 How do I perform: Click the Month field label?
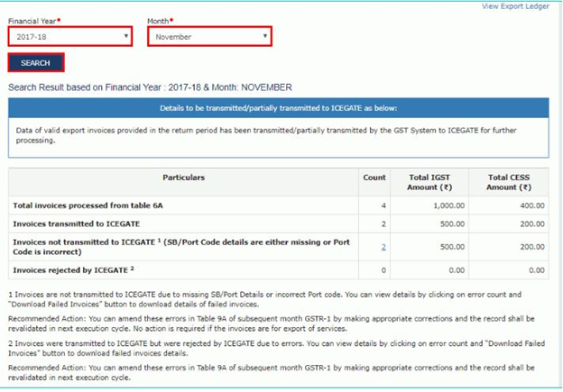pos(160,21)
